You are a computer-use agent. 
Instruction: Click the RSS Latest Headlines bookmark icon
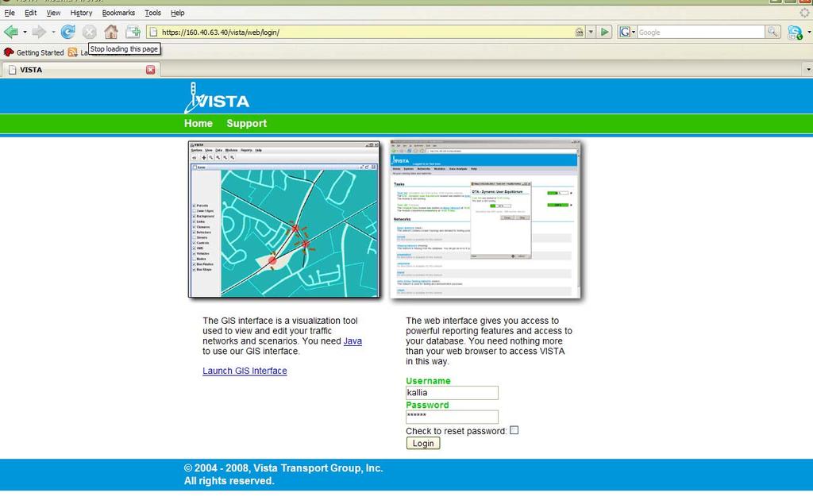[72, 52]
